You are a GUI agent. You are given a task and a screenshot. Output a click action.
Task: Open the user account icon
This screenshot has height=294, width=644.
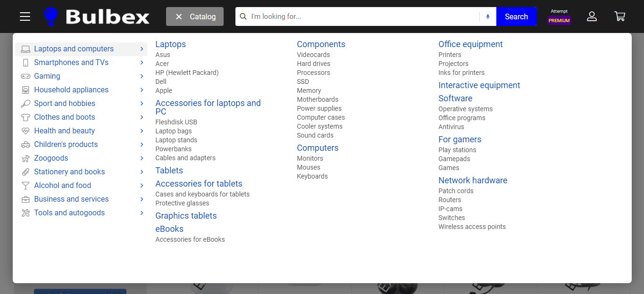pos(592,16)
